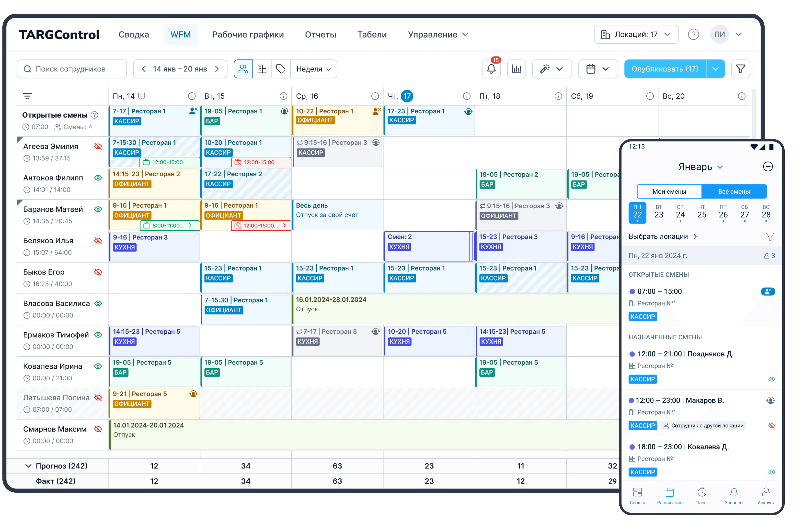Open Сводка in the mobile bottom bar
800x532 pixels.
[637, 496]
